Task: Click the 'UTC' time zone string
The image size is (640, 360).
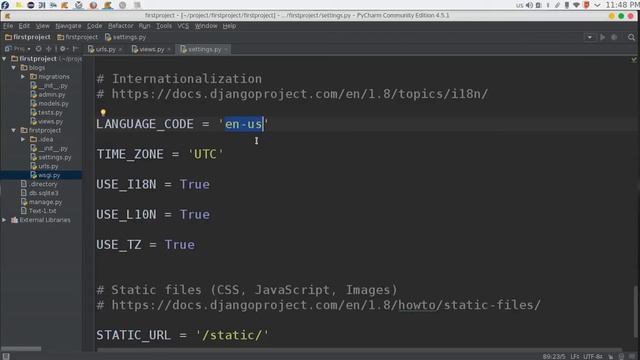Action: pyautogui.click(x=205, y=154)
